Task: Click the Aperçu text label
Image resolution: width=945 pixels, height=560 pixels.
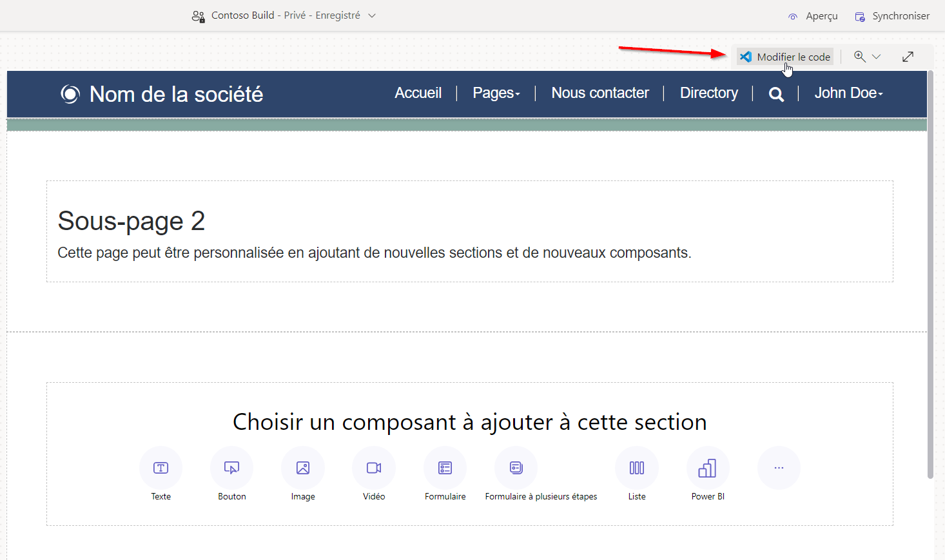Action: tap(822, 16)
